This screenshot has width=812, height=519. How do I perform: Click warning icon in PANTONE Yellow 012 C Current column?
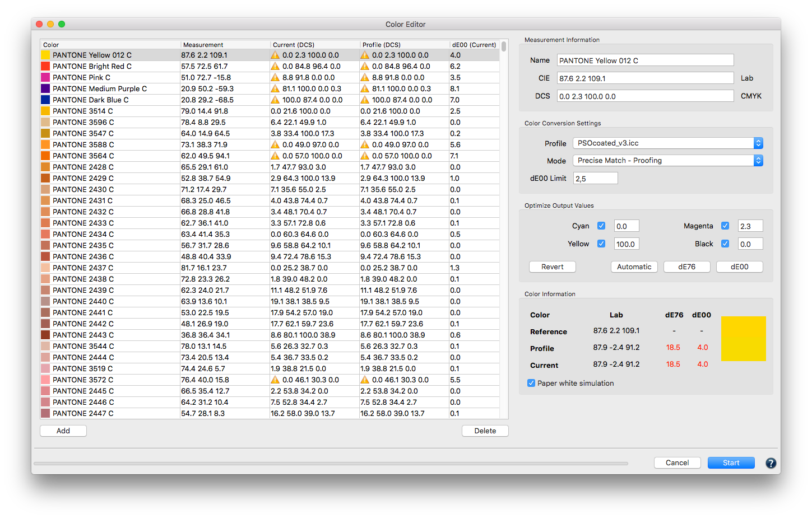(275, 55)
